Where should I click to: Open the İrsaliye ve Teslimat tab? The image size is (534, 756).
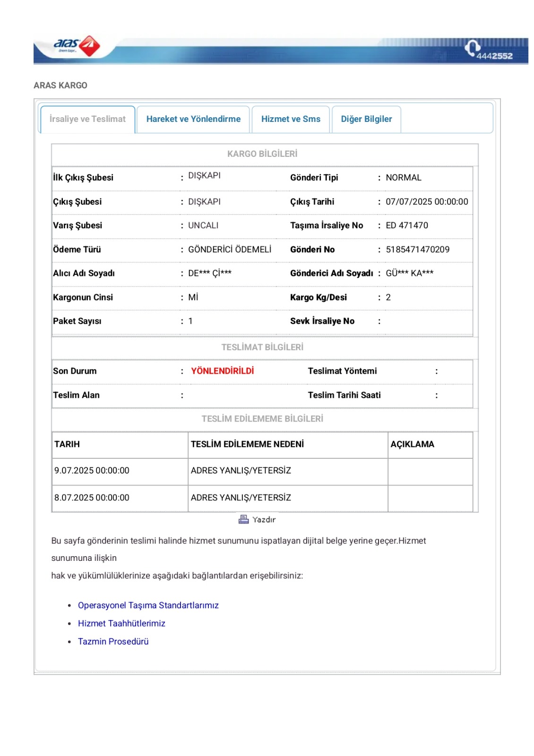[87, 119]
